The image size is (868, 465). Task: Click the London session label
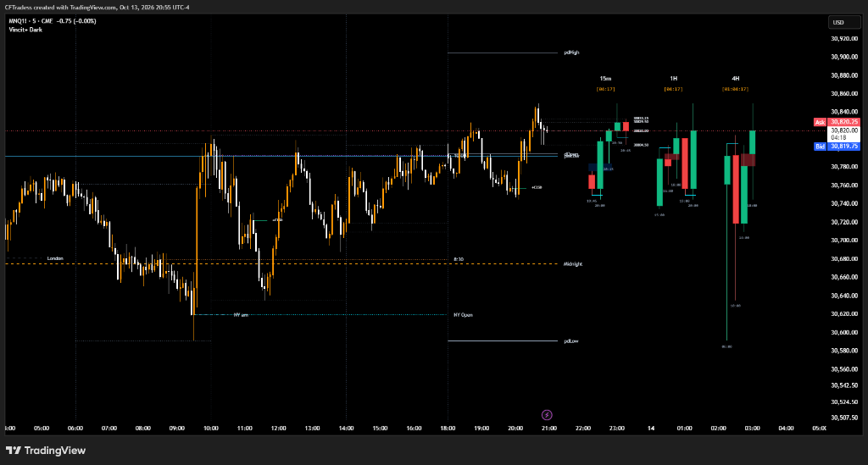55,258
